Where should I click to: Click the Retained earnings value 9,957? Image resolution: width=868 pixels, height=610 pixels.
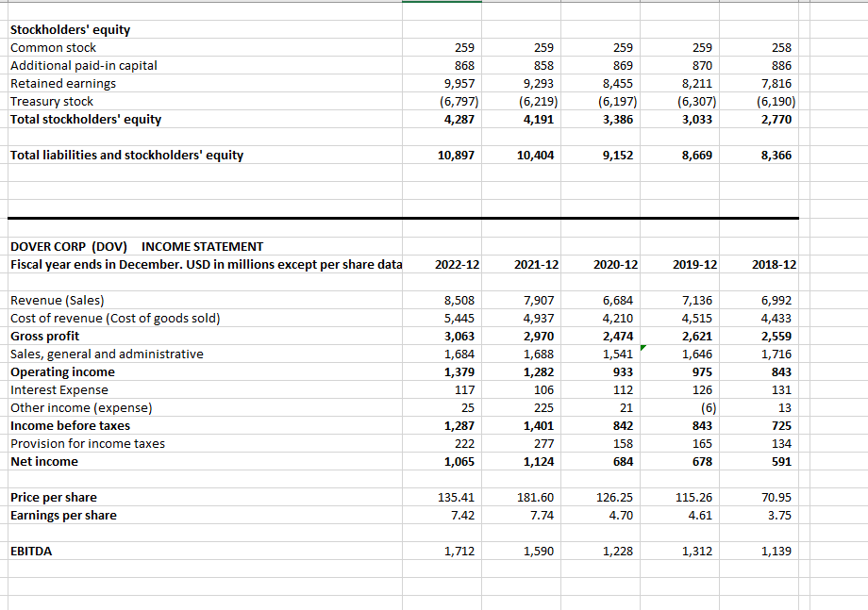pos(459,83)
